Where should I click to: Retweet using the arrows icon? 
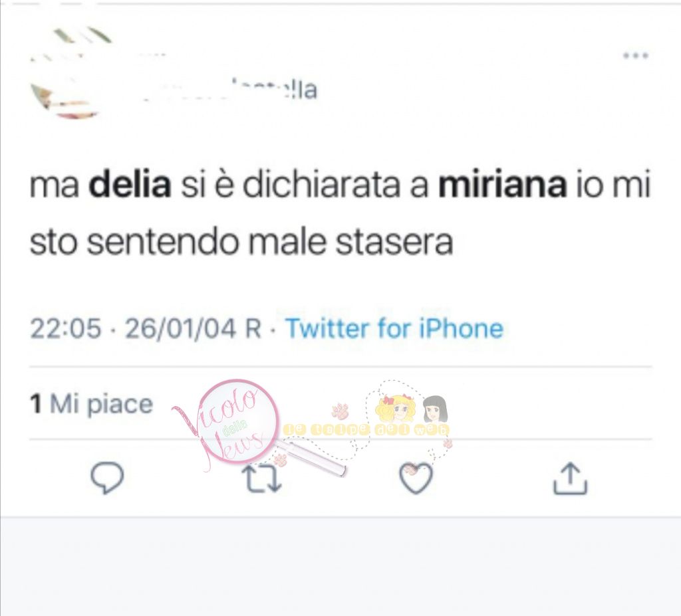(x=261, y=478)
